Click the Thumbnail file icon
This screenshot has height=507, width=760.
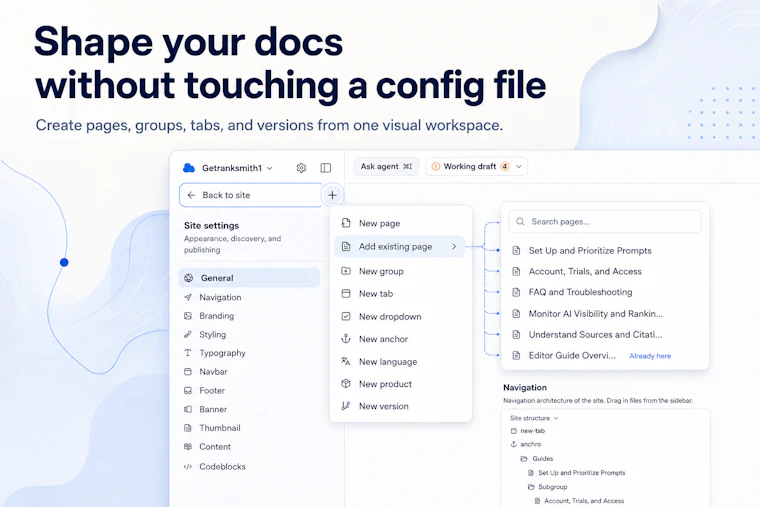click(x=188, y=428)
